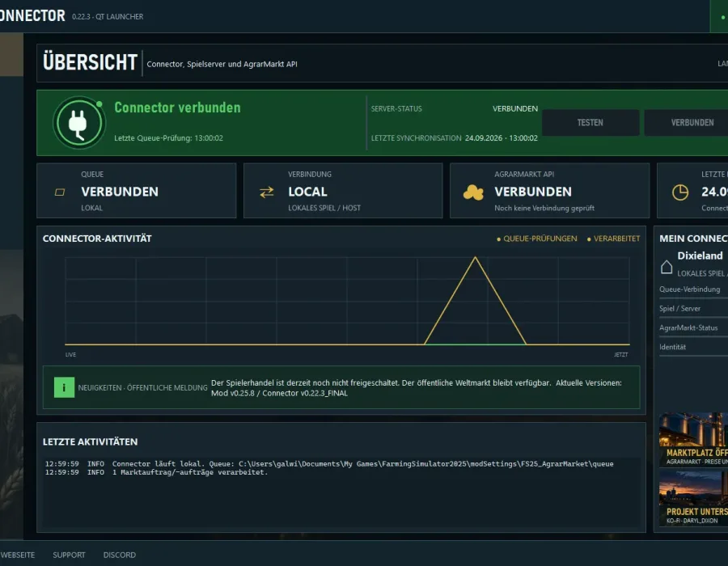Open the DISCORD link in footer
This screenshot has width=728, height=566.
coord(120,555)
